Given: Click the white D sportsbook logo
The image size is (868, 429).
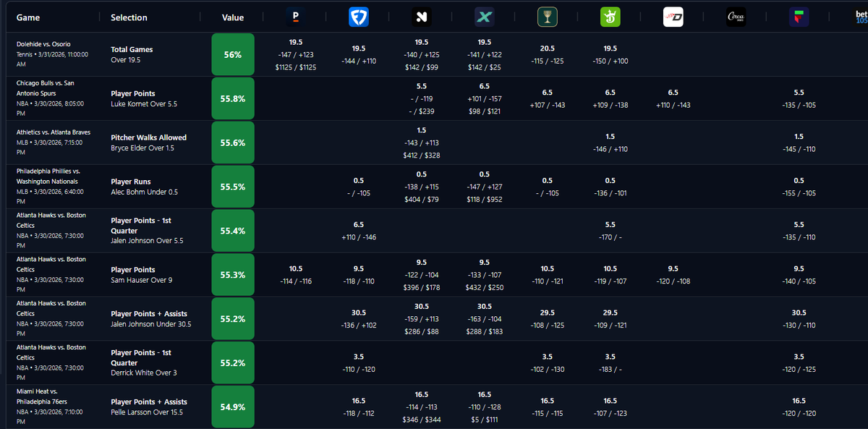Looking at the screenshot, I should click(x=673, y=17).
